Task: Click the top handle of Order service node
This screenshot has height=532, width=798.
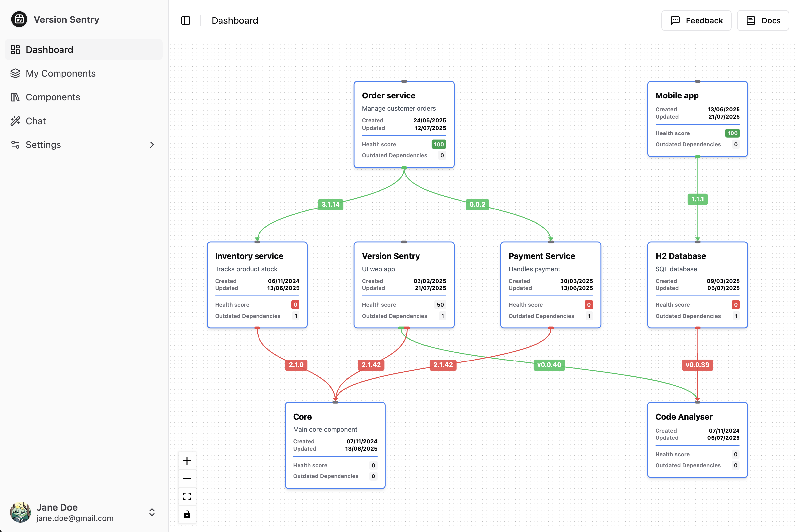Action: point(404,81)
